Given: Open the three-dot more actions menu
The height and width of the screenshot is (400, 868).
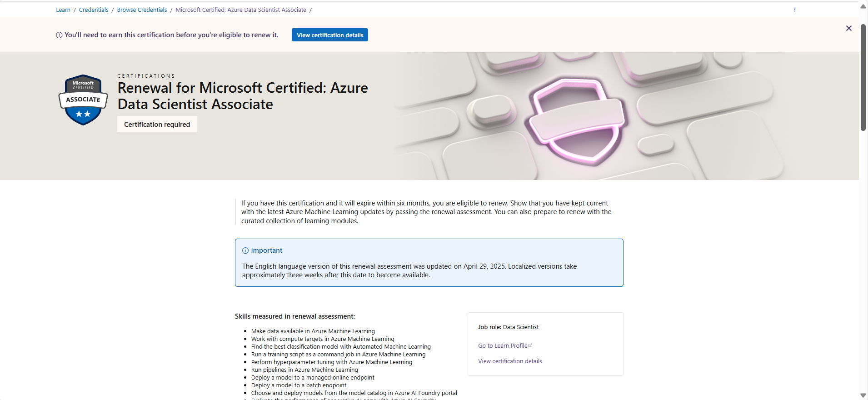Looking at the screenshot, I should point(795,10).
